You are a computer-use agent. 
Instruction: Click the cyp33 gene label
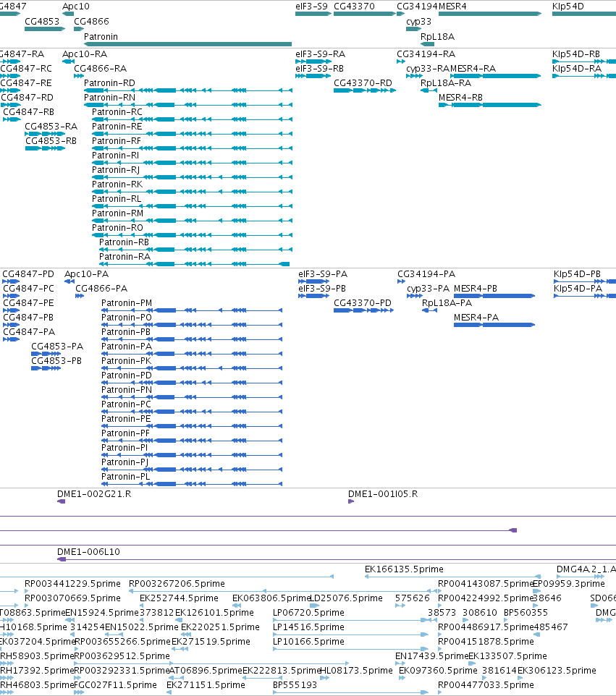[418, 22]
